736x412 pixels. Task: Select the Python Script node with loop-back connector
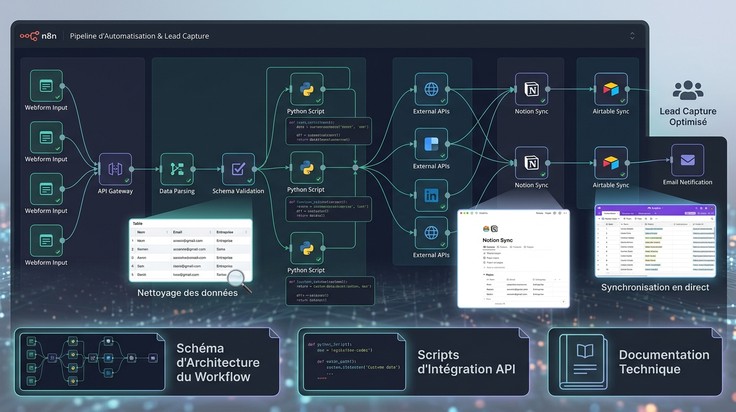tap(307, 89)
